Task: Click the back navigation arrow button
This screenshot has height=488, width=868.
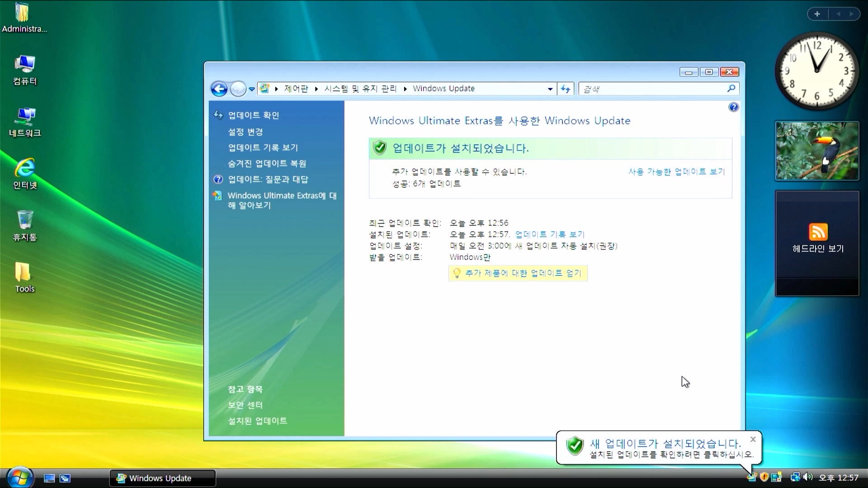Action: (219, 89)
